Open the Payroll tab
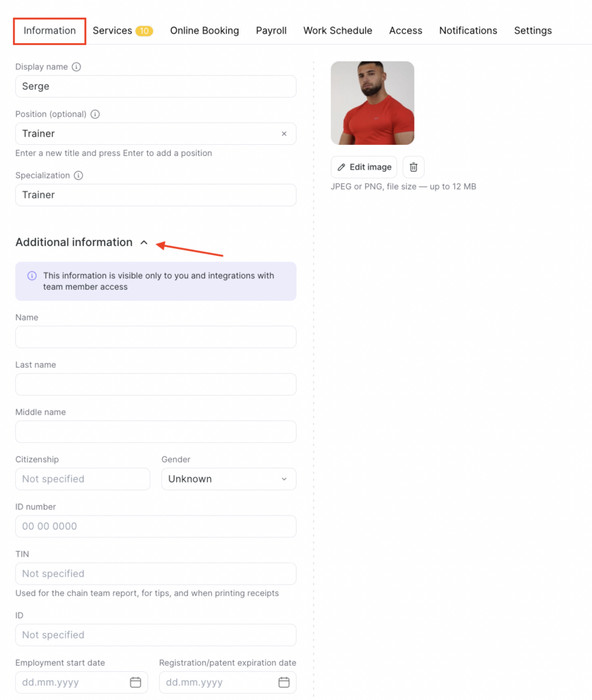Screen dimensions: 592x700 click(x=271, y=31)
